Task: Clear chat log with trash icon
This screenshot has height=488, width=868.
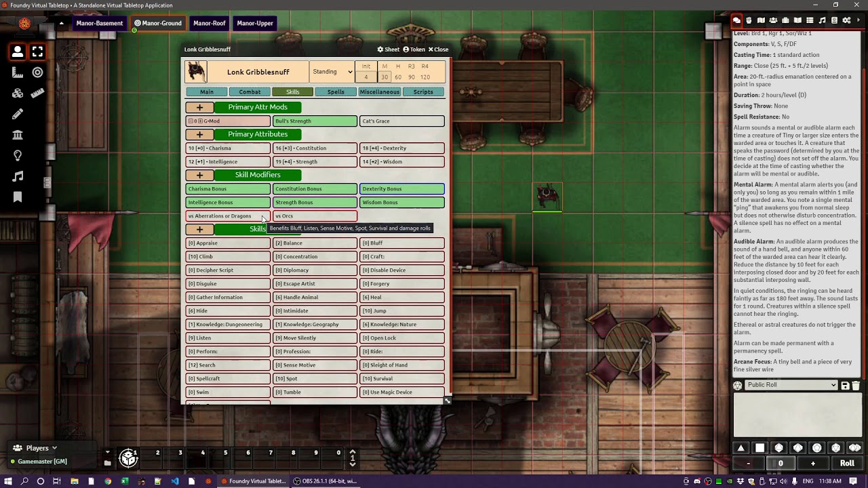Action: point(856,386)
